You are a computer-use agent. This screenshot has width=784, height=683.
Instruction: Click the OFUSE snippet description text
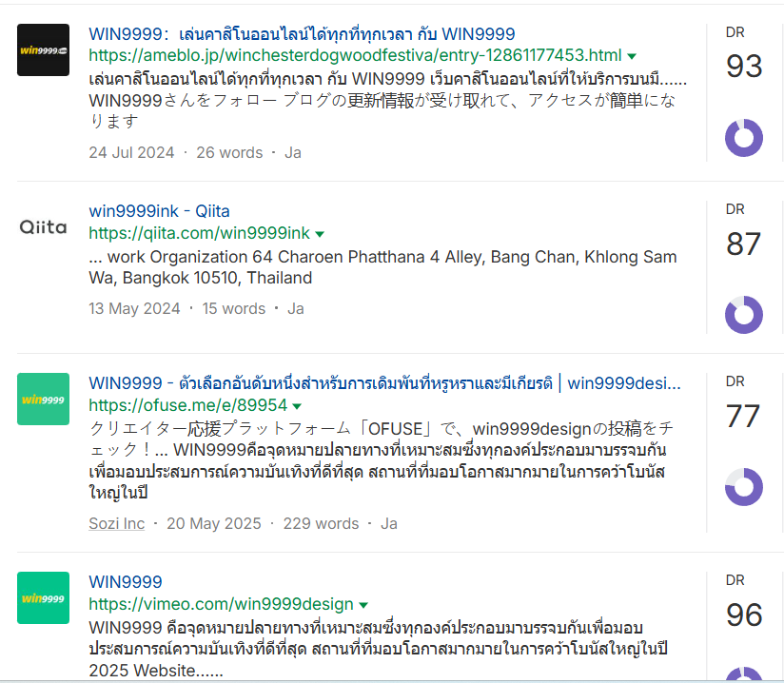point(382,460)
